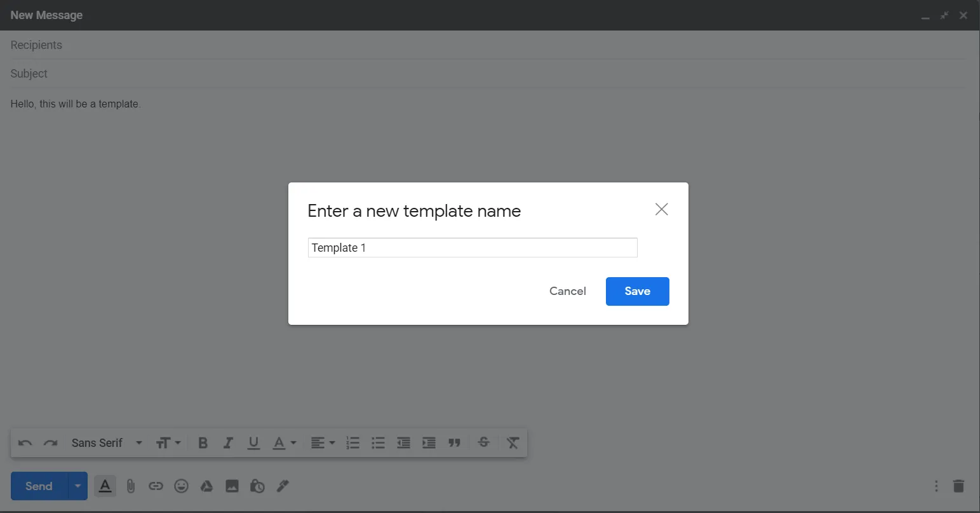The height and width of the screenshot is (513, 980).
Task: Toggle bold formatting
Action: 203,443
